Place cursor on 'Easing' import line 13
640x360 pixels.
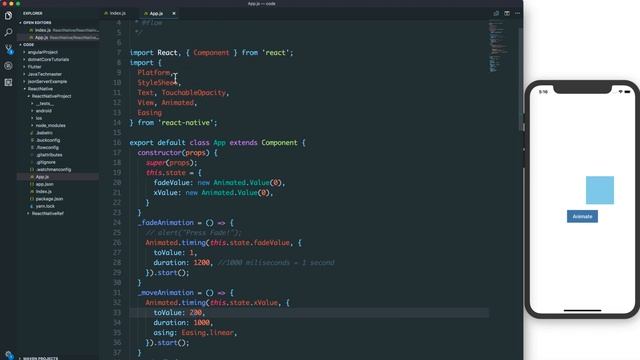[149, 113]
